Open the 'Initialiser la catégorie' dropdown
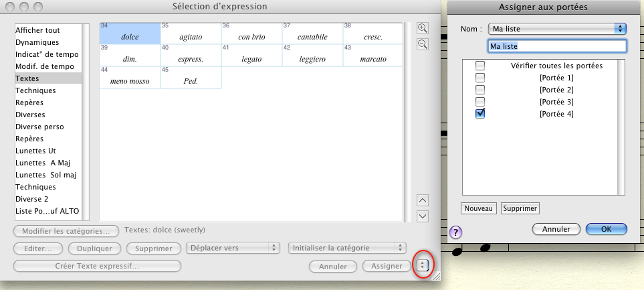The width and height of the screenshot is (644, 290). coord(348,248)
